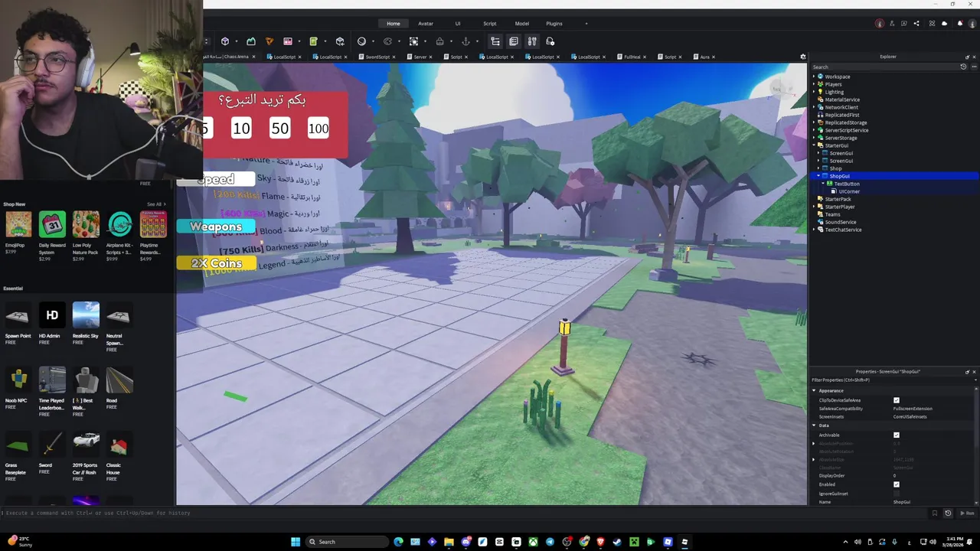Toggle the sliders panel icon in the ribbon
Image resolution: width=980 pixels, height=551 pixels.
point(532,41)
